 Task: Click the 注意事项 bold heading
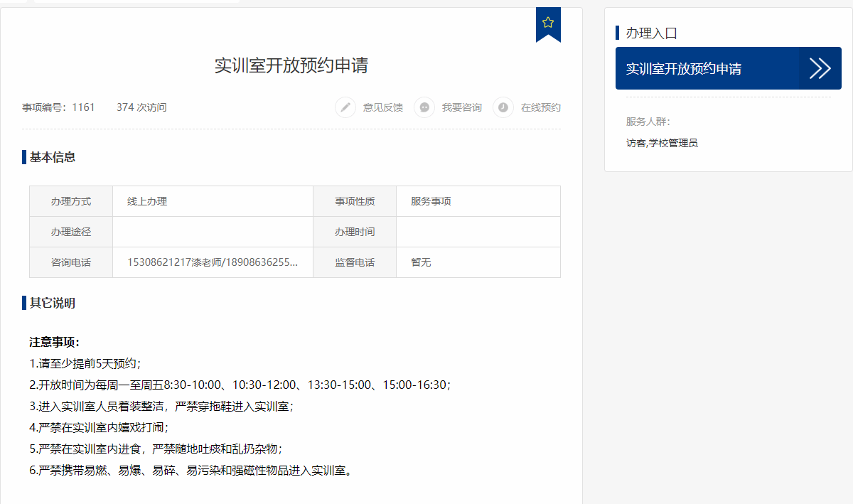click(54, 342)
